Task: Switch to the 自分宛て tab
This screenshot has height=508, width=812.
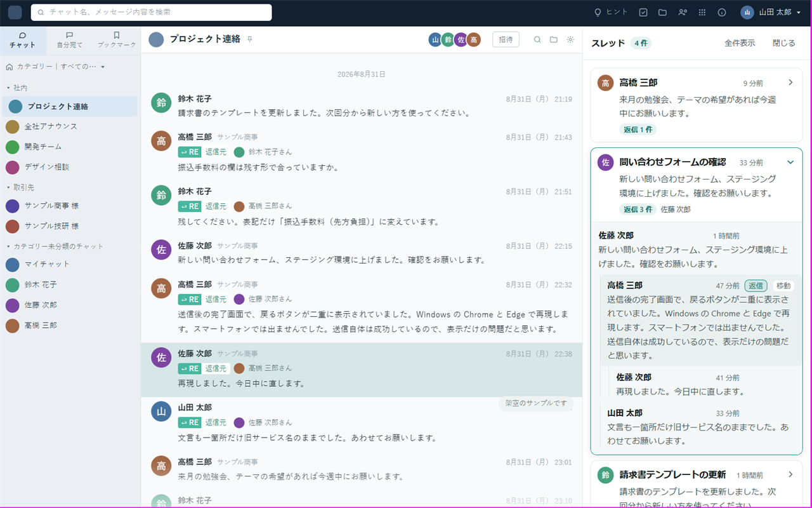Action: pyautogui.click(x=70, y=40)
